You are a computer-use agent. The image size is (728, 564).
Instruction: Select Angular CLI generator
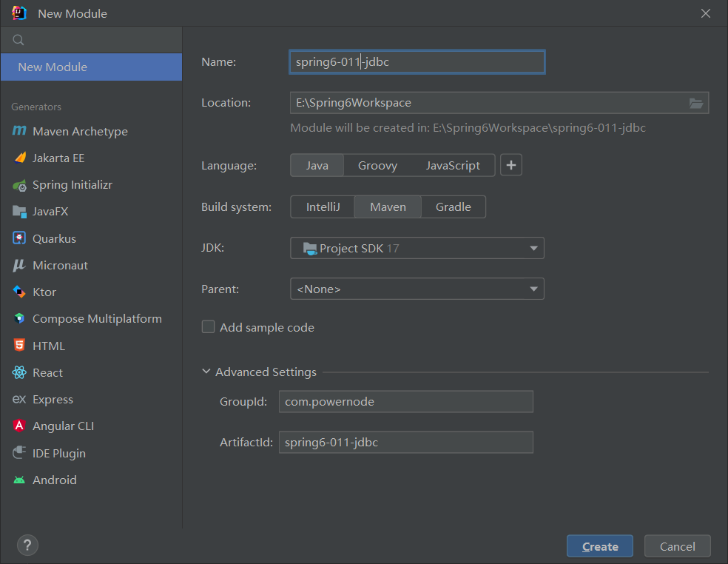[92, 426]
